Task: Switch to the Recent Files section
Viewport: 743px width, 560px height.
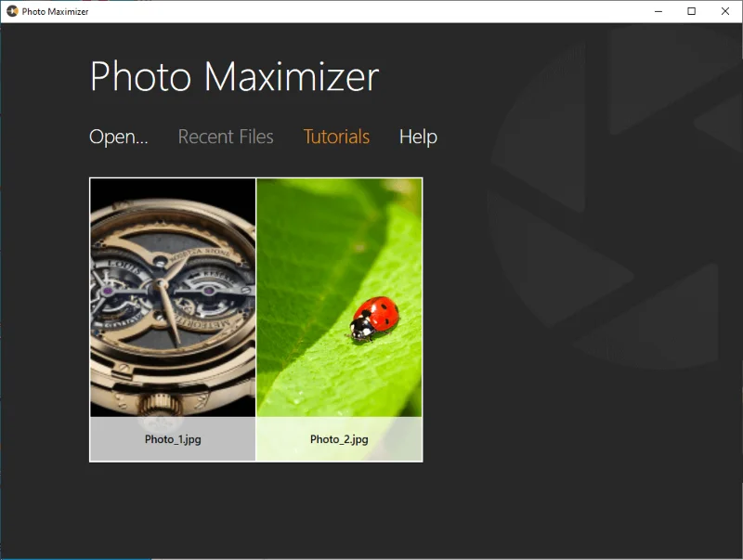Action: point(226,137)
